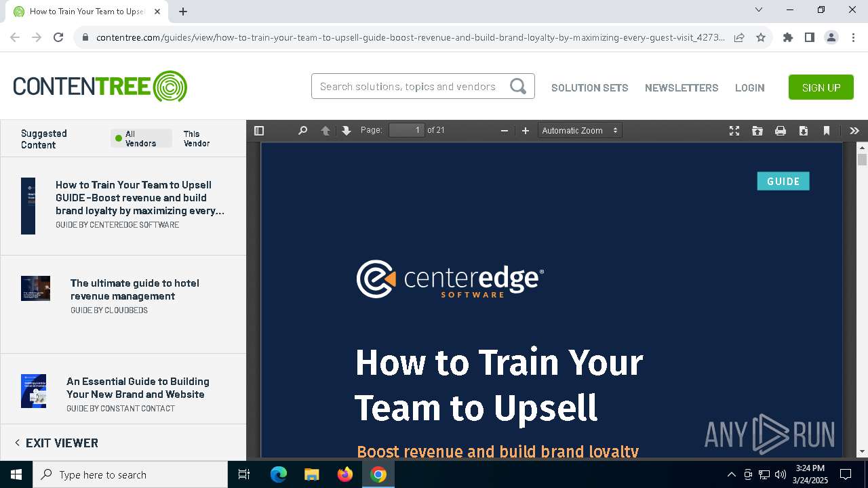Viewport: 868px width, 488px height.
Task: Open Task View on taskbar
Action: point(245,474)
